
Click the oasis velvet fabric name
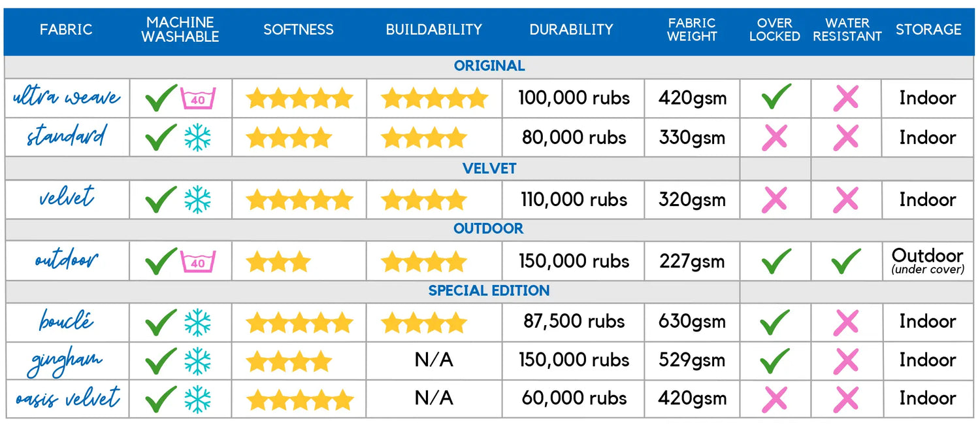[68, 398]
